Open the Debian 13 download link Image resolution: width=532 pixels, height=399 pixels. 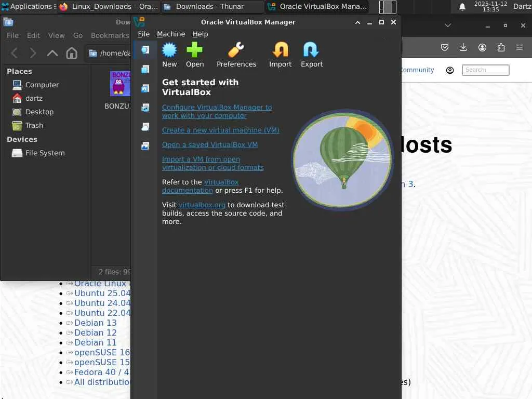pyautogui.click(x=96, y=323)
